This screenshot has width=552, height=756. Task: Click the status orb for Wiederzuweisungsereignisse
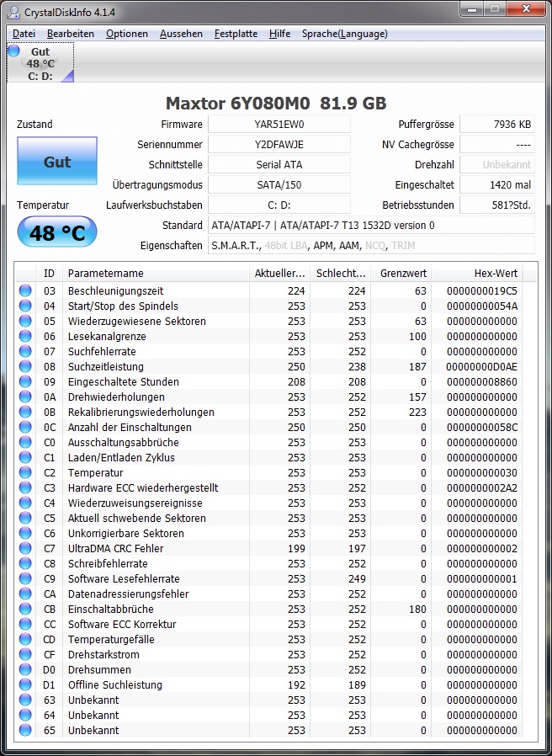pos(25,503)
